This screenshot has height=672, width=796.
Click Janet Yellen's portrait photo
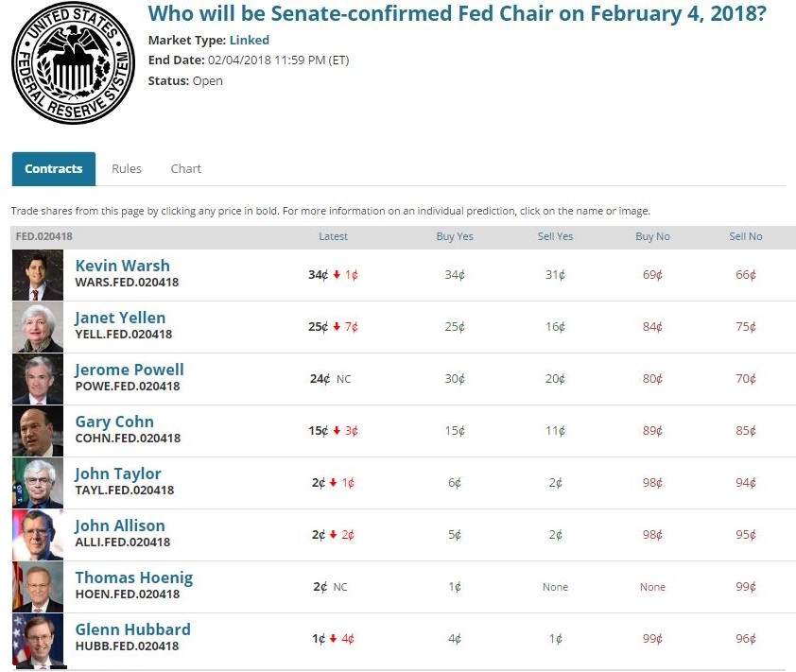[38, 327]
